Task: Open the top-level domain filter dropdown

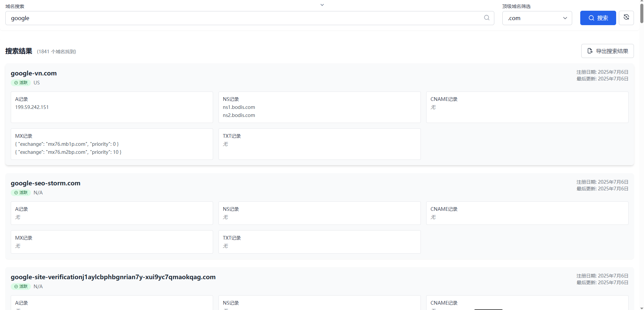Action: (x=537, y=18)
